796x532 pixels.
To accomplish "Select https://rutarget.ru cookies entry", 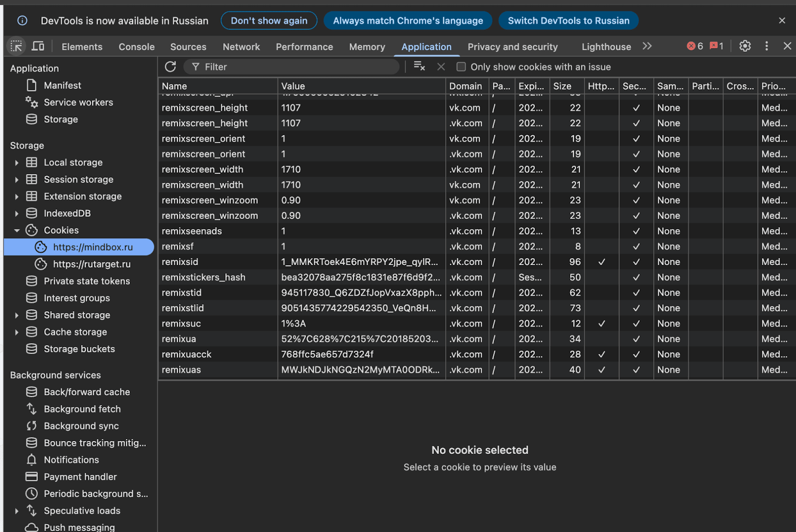I will click(92, 264).
